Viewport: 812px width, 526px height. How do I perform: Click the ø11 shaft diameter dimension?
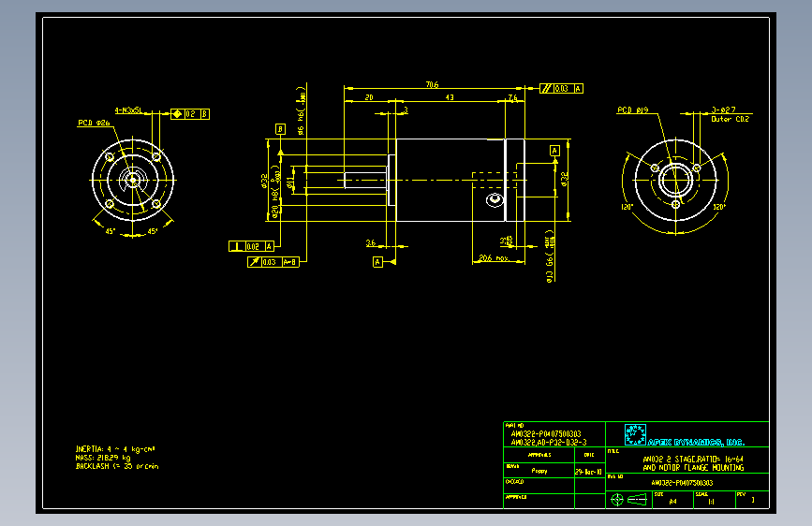290,182
